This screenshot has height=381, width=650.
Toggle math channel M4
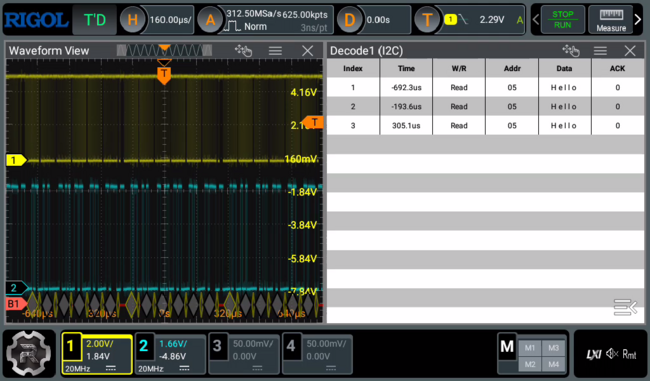[553, 364]
